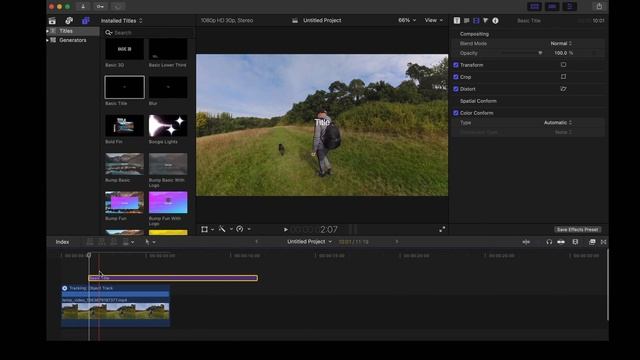Adjust the Opacity slider
Screen dimensions: 640x360
[521, 53]
